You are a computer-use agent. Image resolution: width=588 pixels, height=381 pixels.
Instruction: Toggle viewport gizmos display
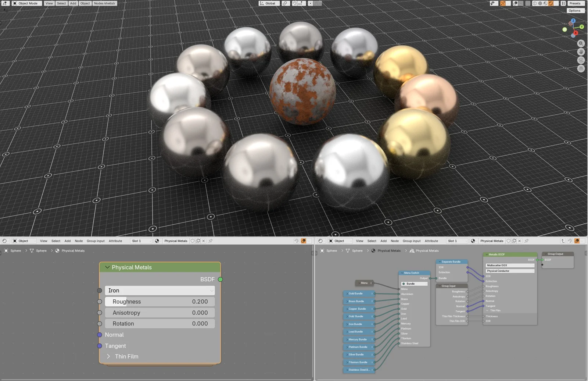(502, 3)
